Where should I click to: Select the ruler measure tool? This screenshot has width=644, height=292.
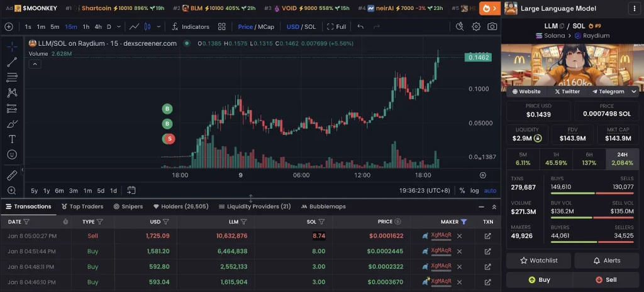(12, 176)
